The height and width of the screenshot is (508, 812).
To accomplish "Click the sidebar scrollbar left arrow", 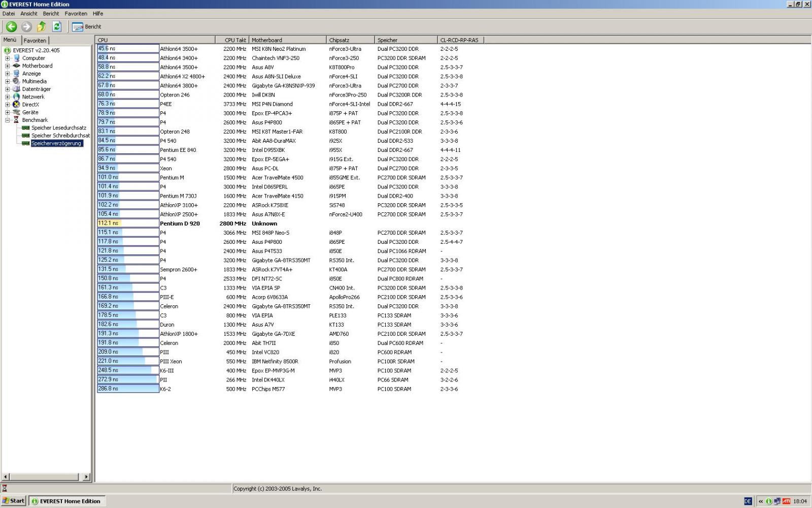I will point(6,477).
